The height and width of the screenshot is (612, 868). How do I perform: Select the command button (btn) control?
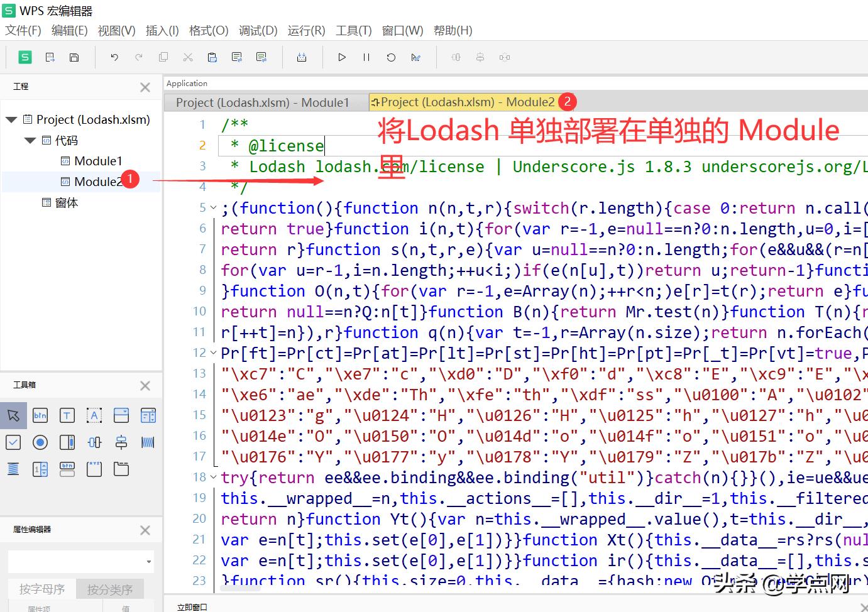pyautogui.click(x=40, y=415)
